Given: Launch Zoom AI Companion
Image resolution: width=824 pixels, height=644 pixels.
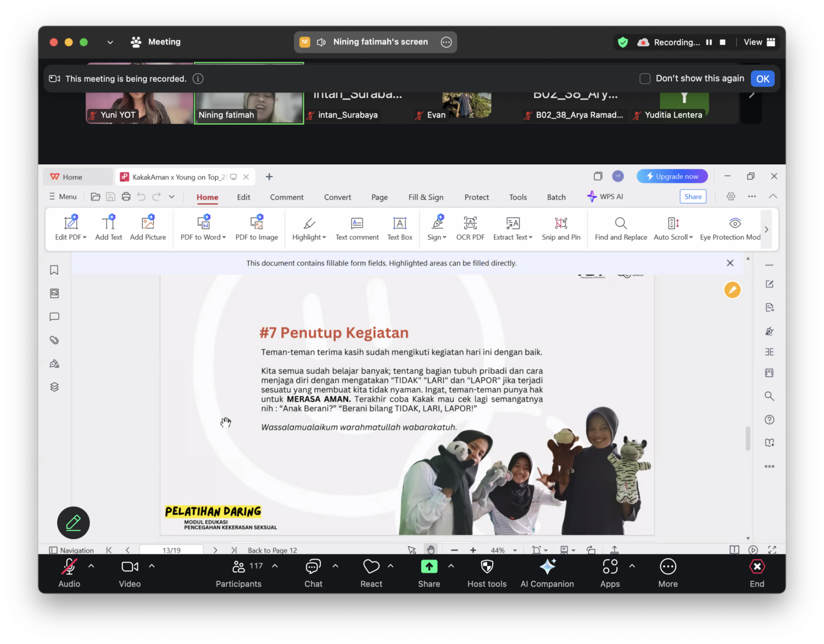Looking at the screenshot, I should [x=547, y=574].
